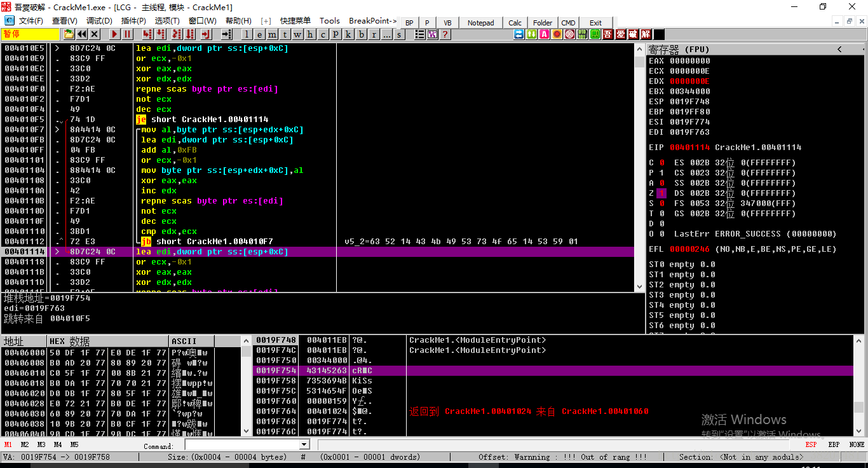Show Windows list with 'w' button

click(297, 34)
